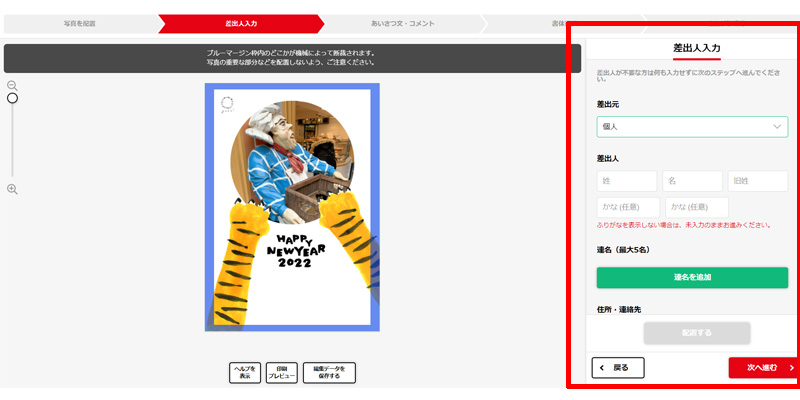The image size is (800, 400).
Task: Click the green 連名を追加 button
Action: (x=692, y=277)
